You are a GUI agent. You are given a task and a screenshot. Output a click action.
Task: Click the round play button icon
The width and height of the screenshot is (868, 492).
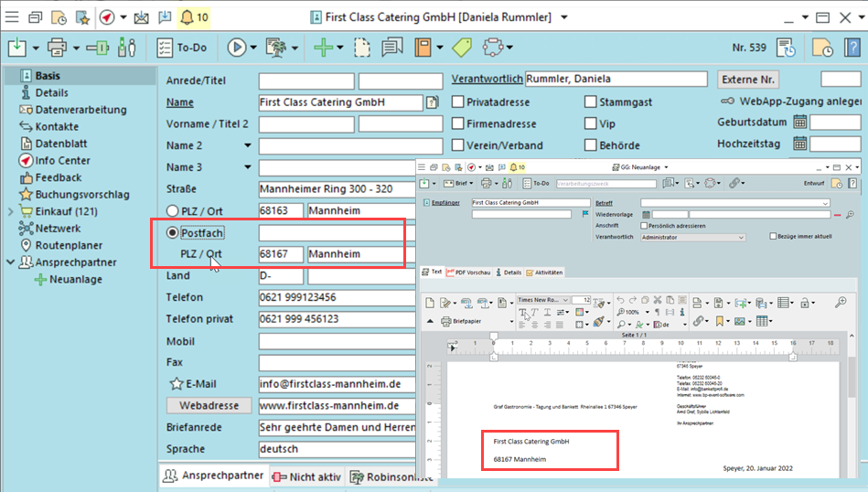[236, 48]
